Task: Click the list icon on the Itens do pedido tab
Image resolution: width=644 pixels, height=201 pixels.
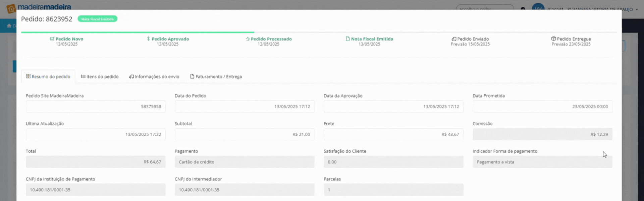Action: (x=83, y=76)
